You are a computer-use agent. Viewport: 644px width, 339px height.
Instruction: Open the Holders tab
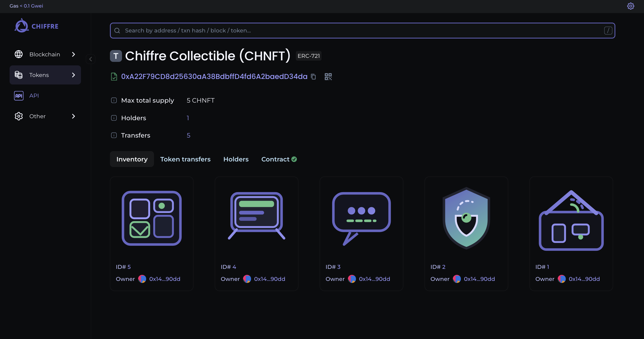coord(236,159)
